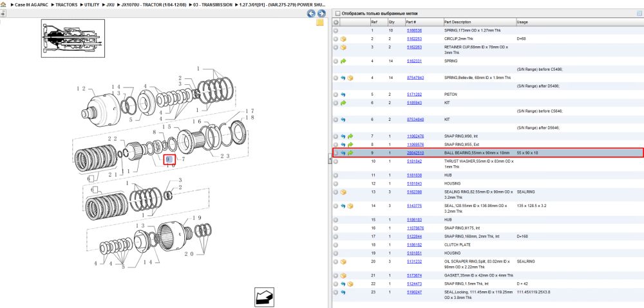Open part number link in THRUST WASHER row
Image resolution: width=644 pixels, height=308 pixels.
pyautogui.click(x=414, y=161)
